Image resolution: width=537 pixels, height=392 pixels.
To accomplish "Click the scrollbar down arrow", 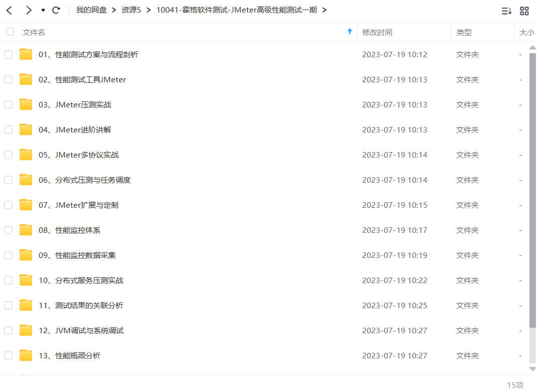I will 532,369.
